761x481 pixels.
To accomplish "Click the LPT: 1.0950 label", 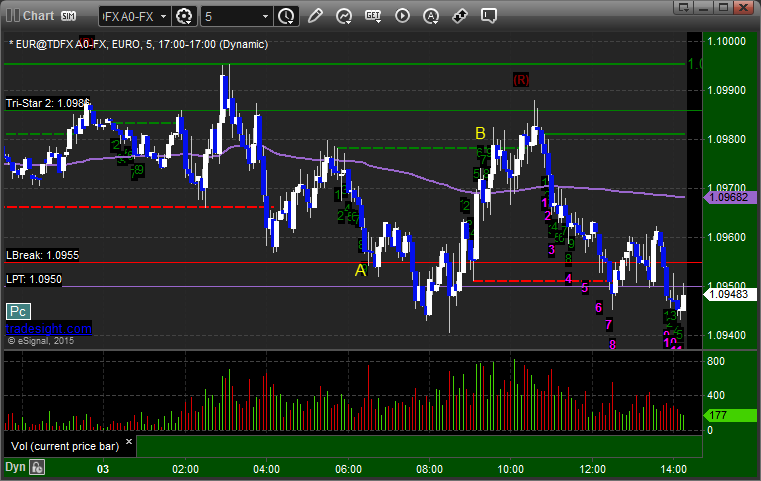I will click(34, 280).
